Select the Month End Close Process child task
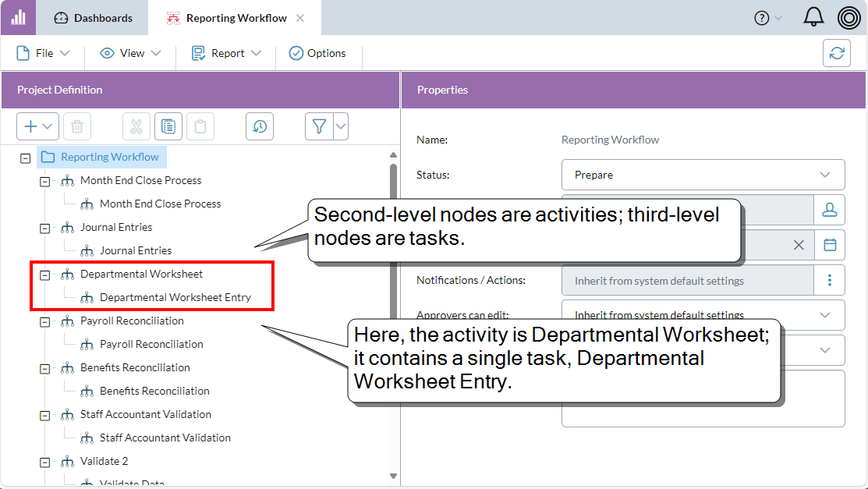 click(160, 204)
